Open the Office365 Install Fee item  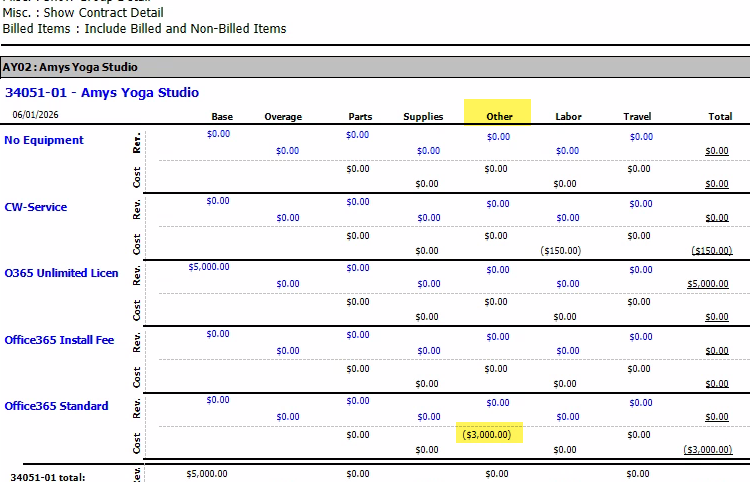point(59,340)
